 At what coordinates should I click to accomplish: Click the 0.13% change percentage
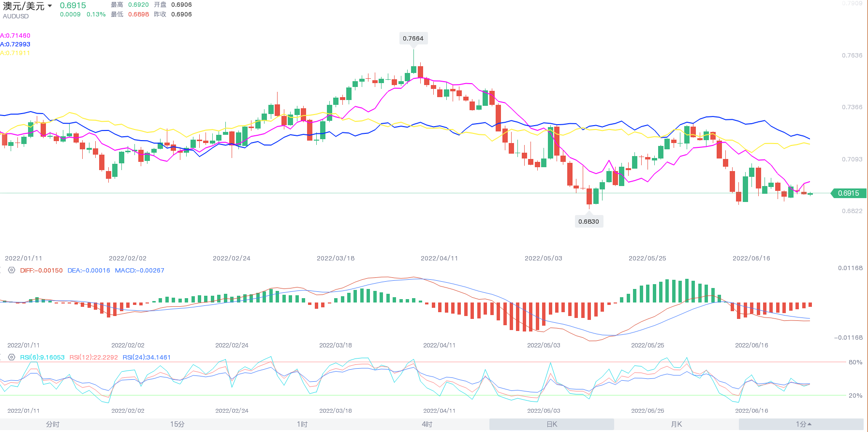point(96,14)
